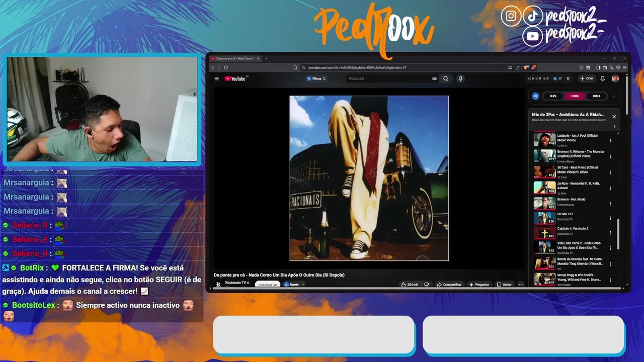The image size is (644, 362).
Task: Click the Criar create button
Action: pyautogui.click(x=587, y=78)
